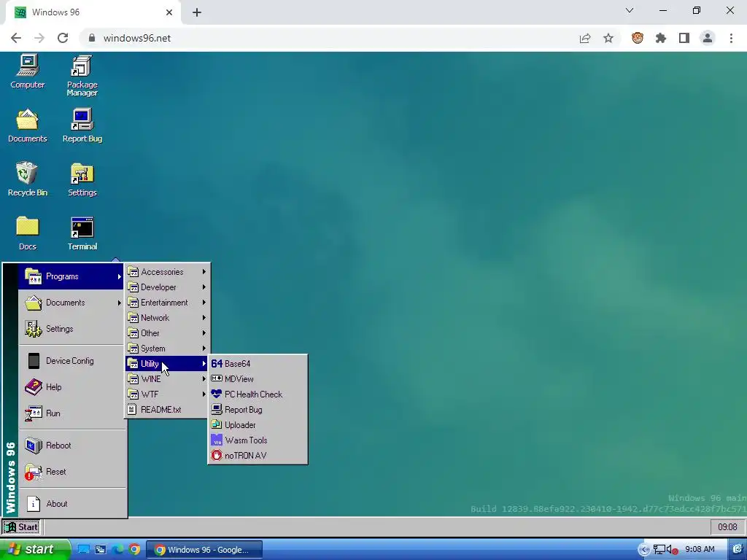Click the Windows XP start button
747x560 pixels.
[34, 549]
